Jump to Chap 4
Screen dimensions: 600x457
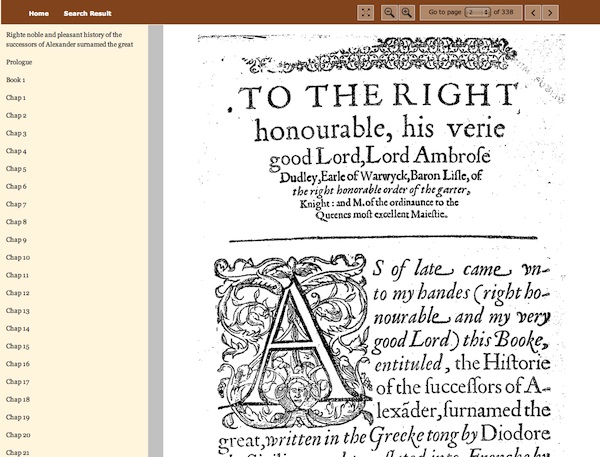(16, 151)
